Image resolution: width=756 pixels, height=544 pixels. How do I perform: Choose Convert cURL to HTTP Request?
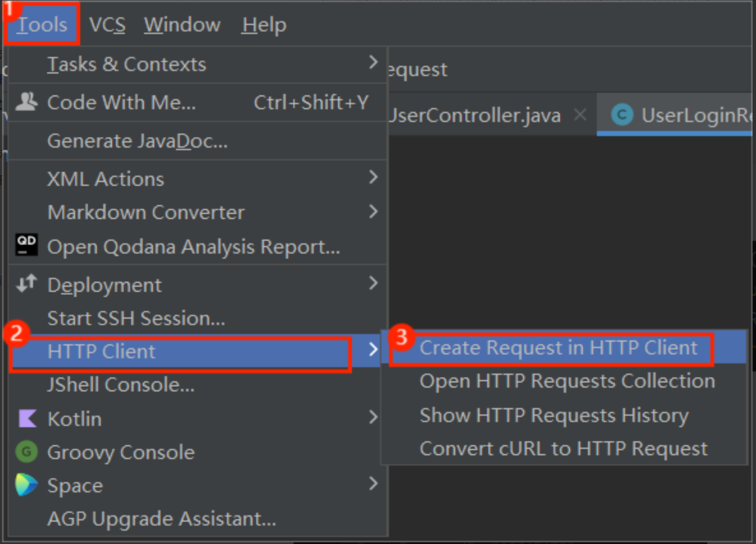click(x=563, y=449)
